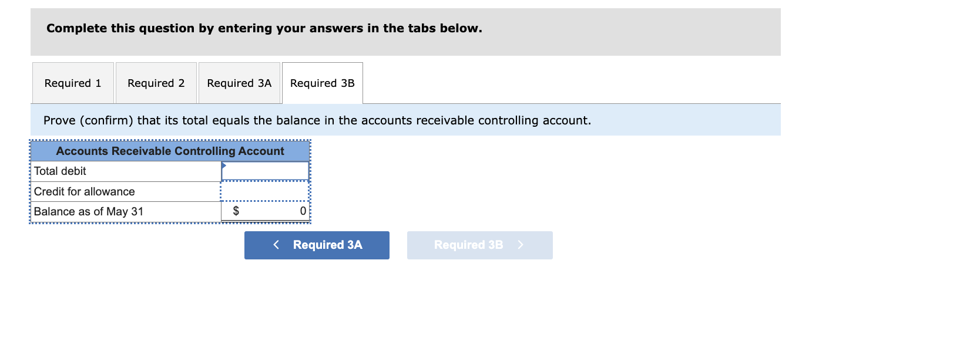Select the Required 3B tab
Screen dimensions: 980x358
coord(322,83)
